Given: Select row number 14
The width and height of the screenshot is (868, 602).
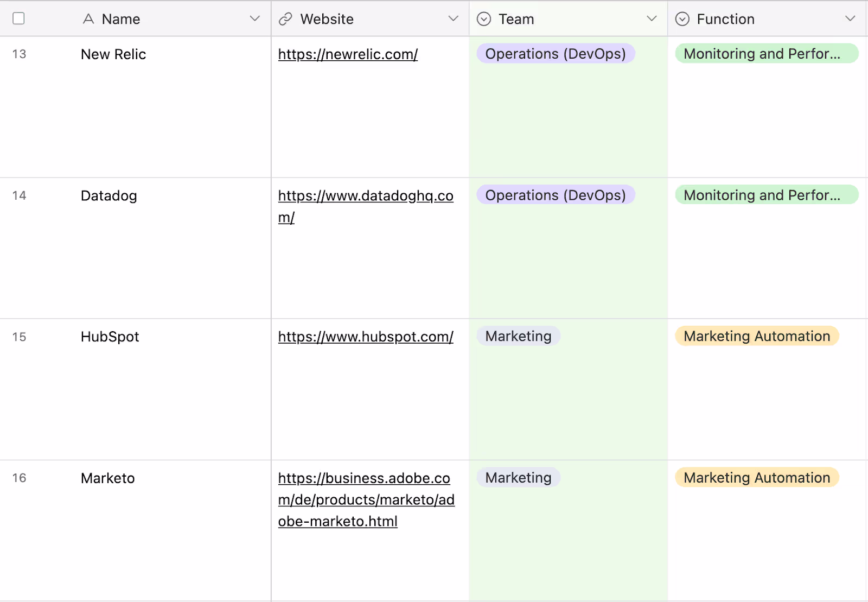Looking at the screenshot, I should pos(19,195).
